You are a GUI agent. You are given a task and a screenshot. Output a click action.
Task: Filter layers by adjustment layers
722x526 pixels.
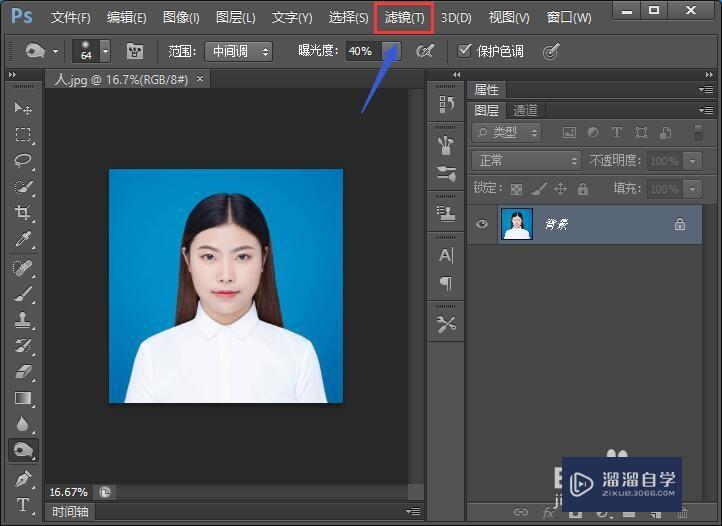pos(593,133)
